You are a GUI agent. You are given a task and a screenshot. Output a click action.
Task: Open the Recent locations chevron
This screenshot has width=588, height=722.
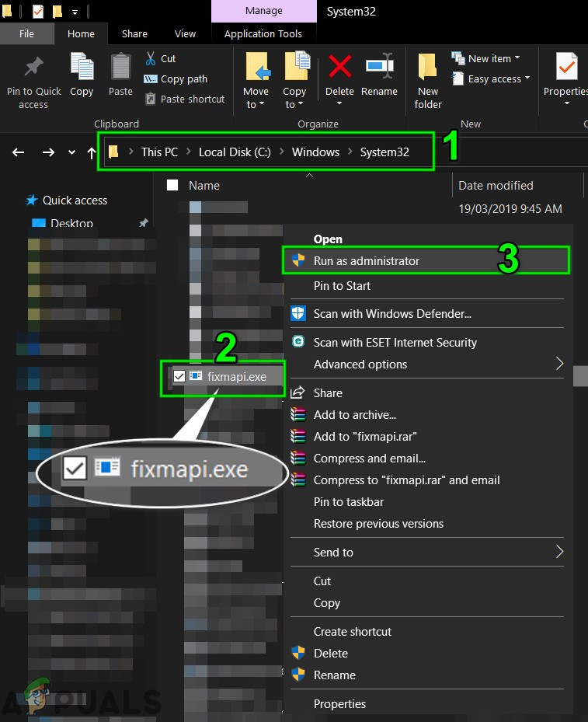point(71,152)
